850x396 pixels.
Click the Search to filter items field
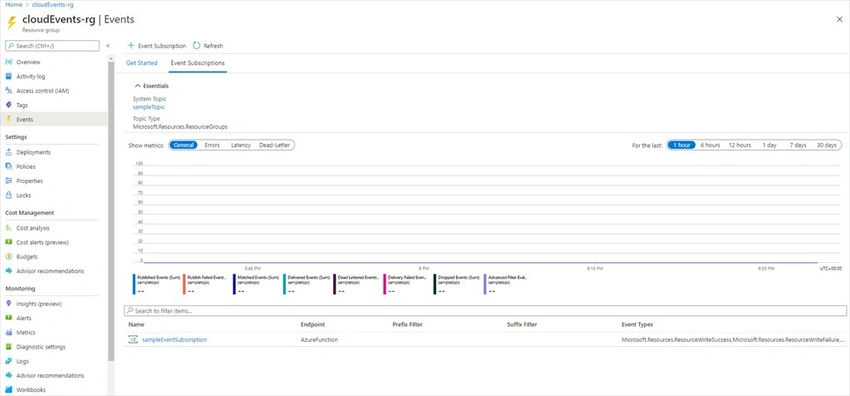(485, 311)
